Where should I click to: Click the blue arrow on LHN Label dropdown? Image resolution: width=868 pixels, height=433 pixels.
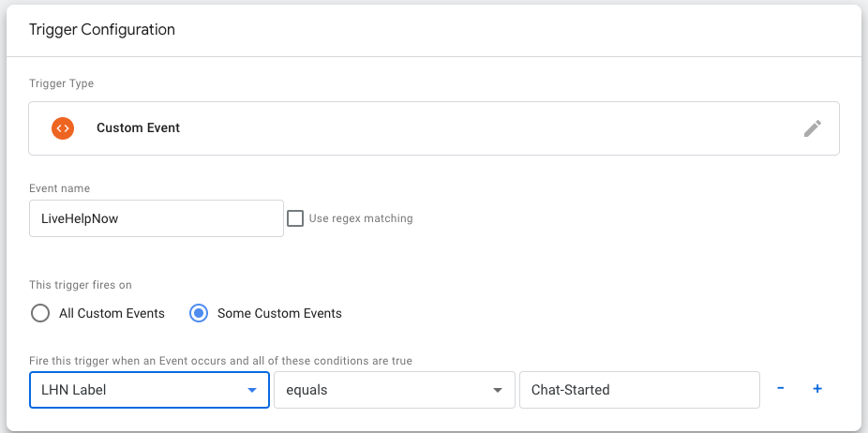[252, 391]
